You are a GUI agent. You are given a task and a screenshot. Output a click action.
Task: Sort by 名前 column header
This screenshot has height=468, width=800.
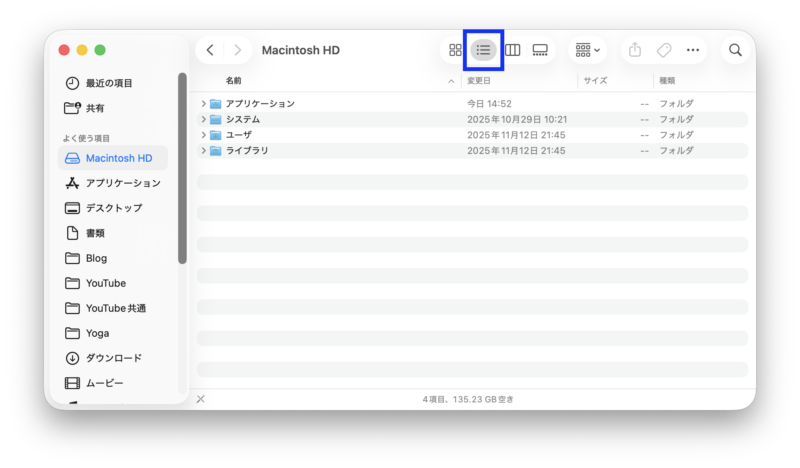pos(233,80)
